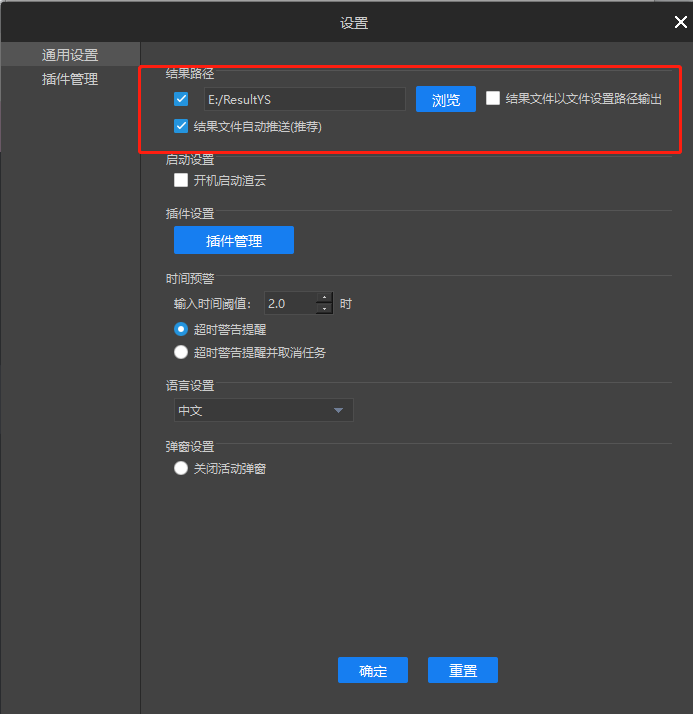The image size is (693, 714).
Task: Click the 重置 reset button
Action: pyautogui.click(x=463, y=671)
